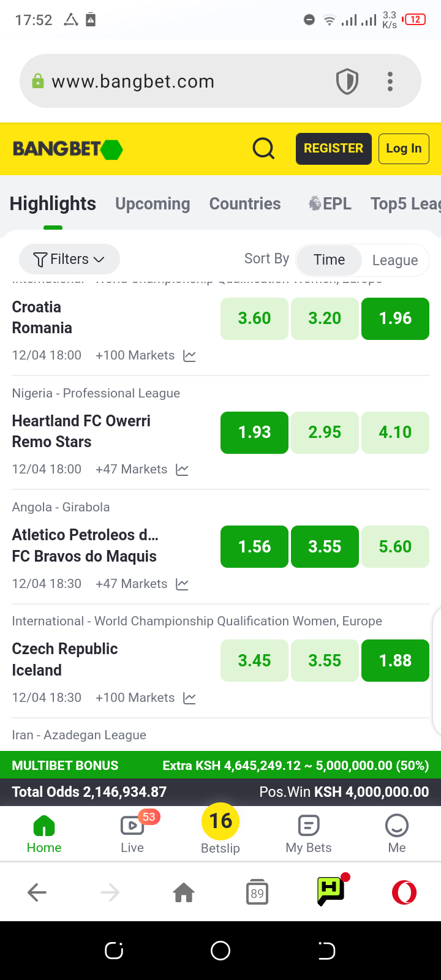The width and height of the screenshot is (441, 980).
Task: Show stats chart for Heartland FC Owerri match
Action: click(x=182, y=470)
